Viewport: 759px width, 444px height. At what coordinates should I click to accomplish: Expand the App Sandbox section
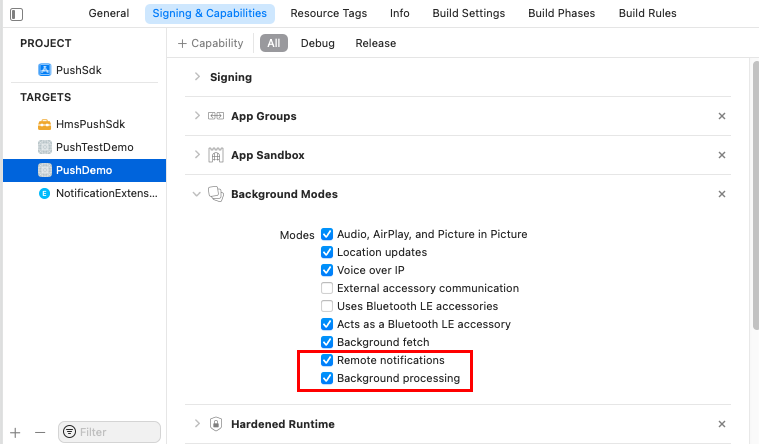tap(197, 155)
